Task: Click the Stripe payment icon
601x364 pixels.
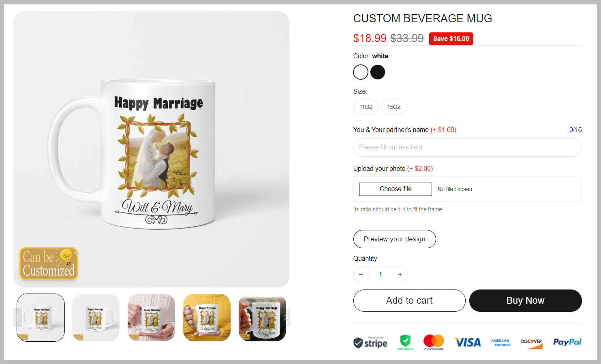Action: pos(370,343)
